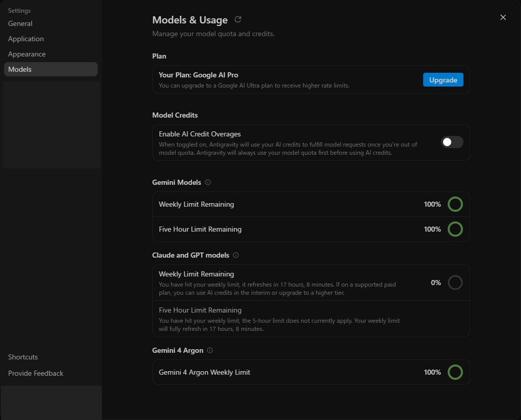Click the Gemini Models 'Five Hour Limit Remaining' label
Image resolution: width=521 pixels, height=420 pixels.
pyautogui.click(x=200, y=229)
